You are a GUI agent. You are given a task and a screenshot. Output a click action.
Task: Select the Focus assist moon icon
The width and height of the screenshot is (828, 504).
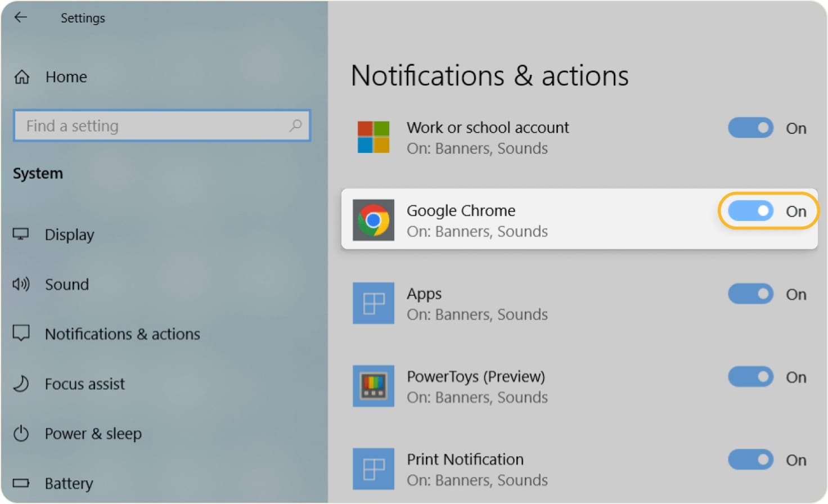[x=21, y=384]
